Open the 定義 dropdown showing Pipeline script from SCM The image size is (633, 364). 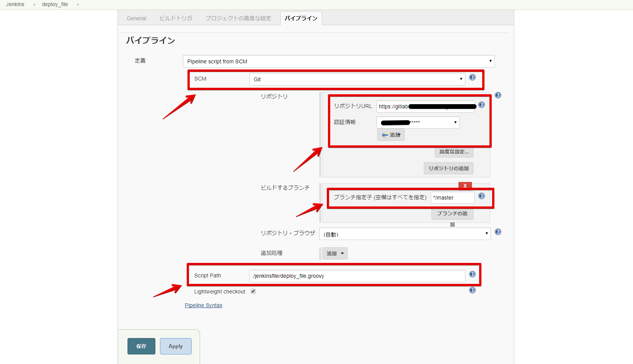pos(338,61)
